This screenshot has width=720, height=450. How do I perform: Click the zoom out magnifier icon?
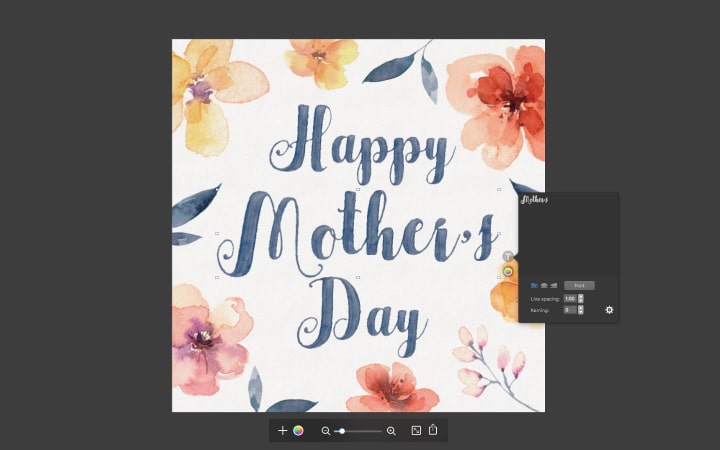(x=326, y=431)
